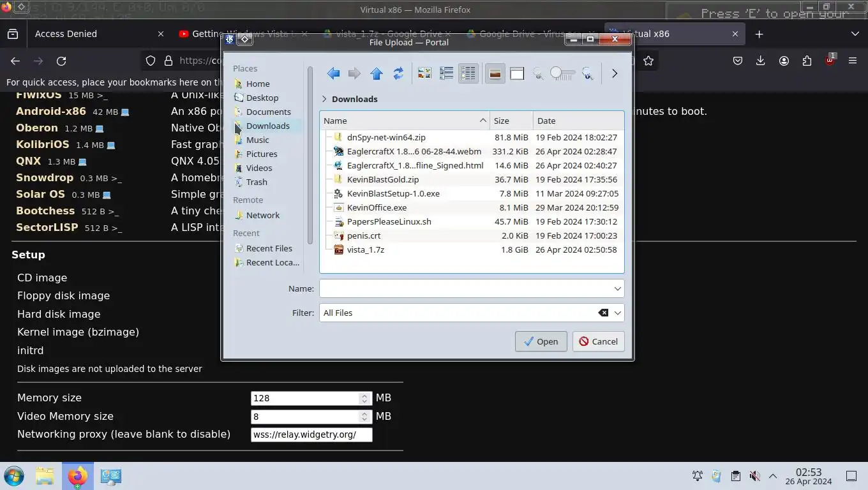The height and width of the screenshot is (490, 868).
Task: Sort files by Name column header
Action: 405,121
